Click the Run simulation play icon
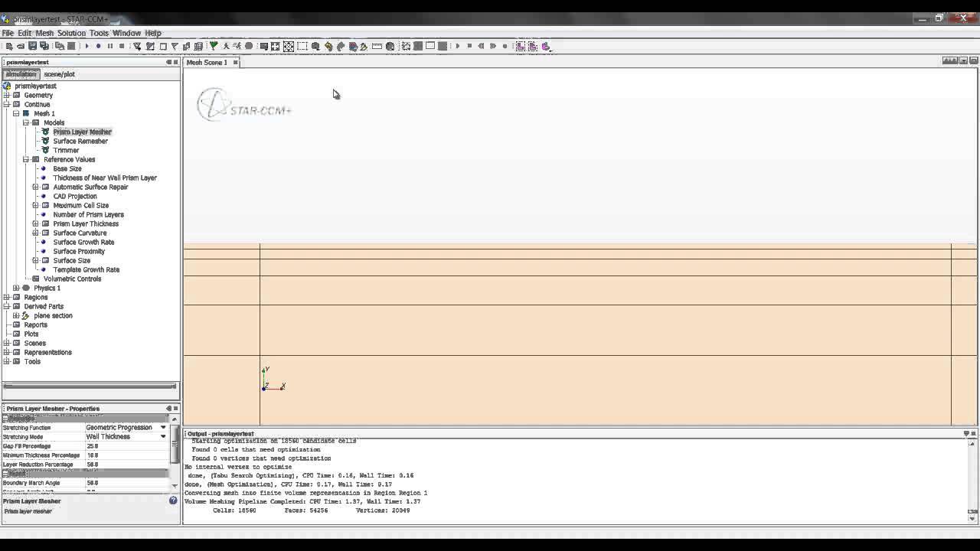The image size is (980, 551). [x=87, y=46]
